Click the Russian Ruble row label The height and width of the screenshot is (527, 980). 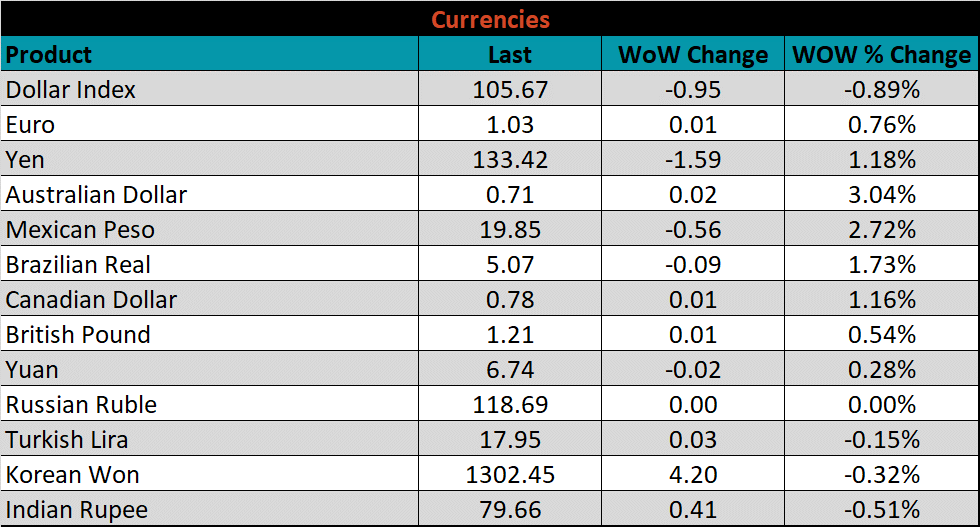click(x=81, y=405)
